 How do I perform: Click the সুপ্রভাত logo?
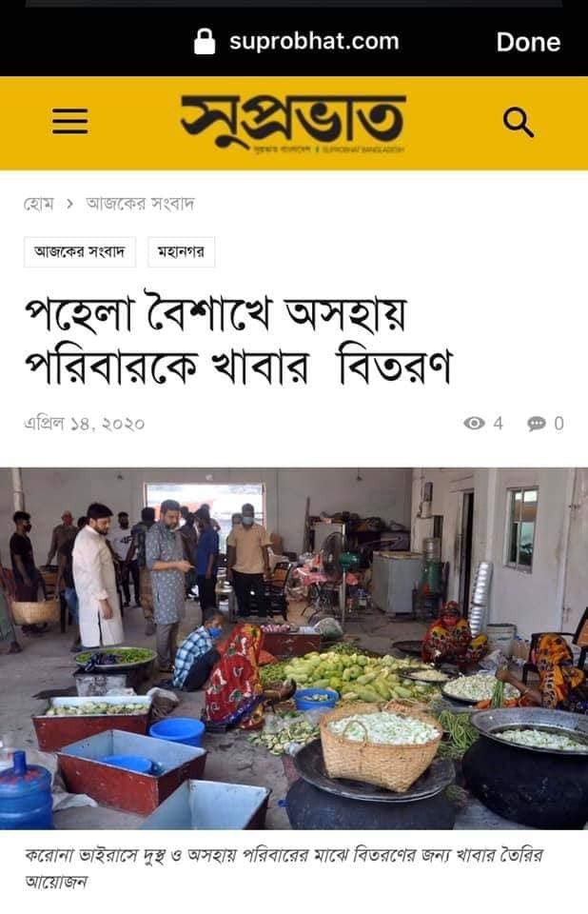[293, 120]
